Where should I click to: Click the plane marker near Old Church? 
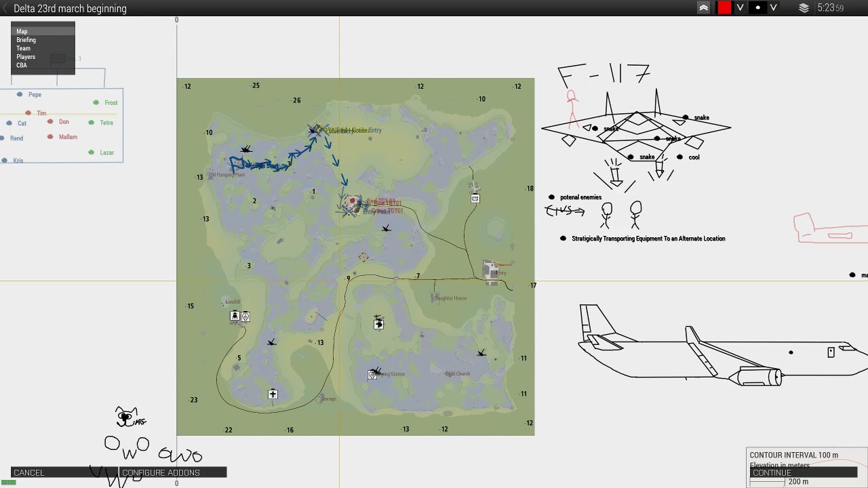pyautogui.click(x=481, y=353)
